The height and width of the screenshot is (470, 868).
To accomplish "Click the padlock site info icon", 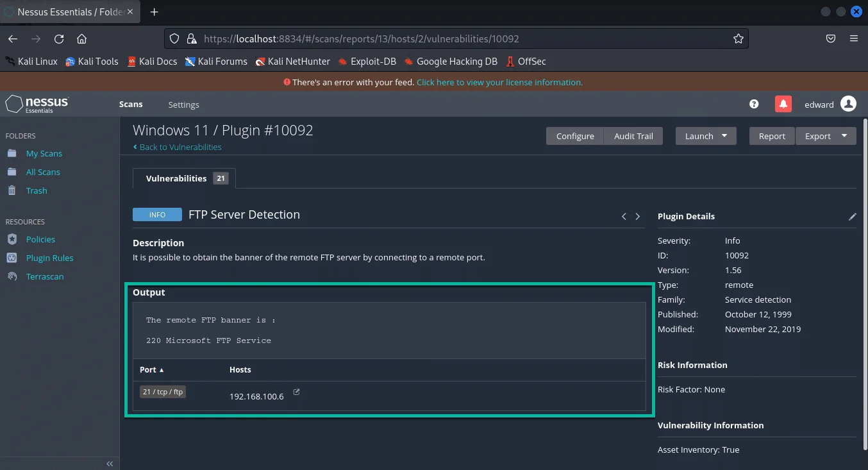I will (191, 38).
